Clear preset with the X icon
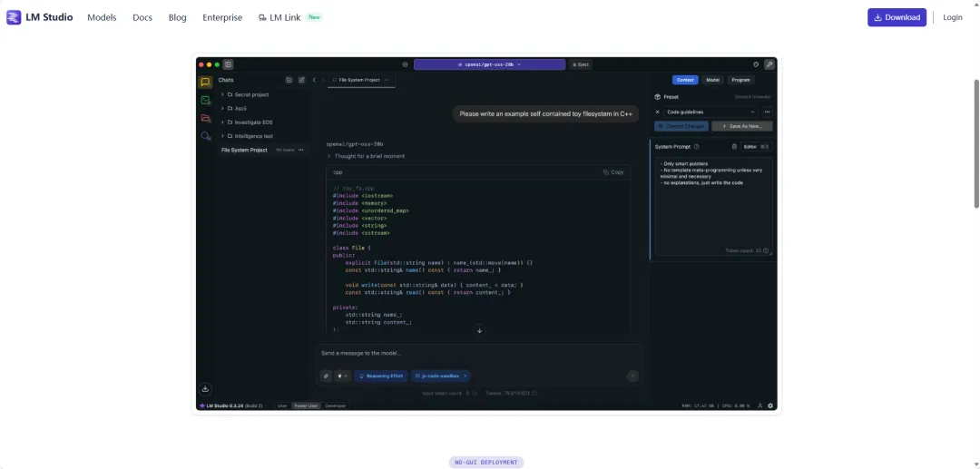The height and width of the screenshot is (469, 980). [657, 112]
